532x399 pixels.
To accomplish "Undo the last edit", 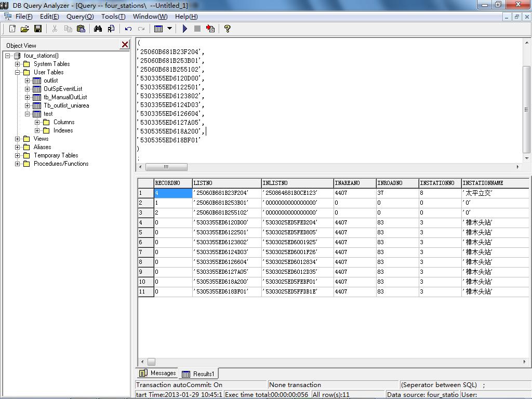I will click(x=128, y=29).
